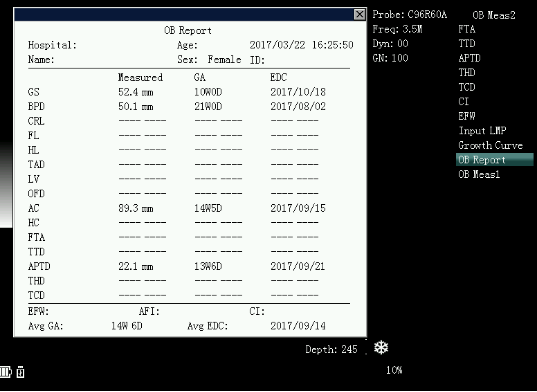Click the highlighted OB Report menu item
537x392 pixels.
(x=495, y=160)
